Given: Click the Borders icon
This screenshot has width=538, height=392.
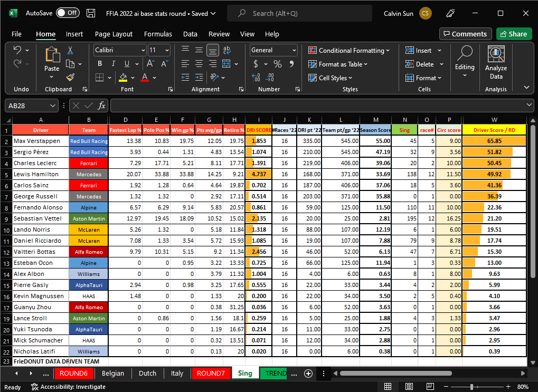Looking at the screenshot, I should 99,78.
